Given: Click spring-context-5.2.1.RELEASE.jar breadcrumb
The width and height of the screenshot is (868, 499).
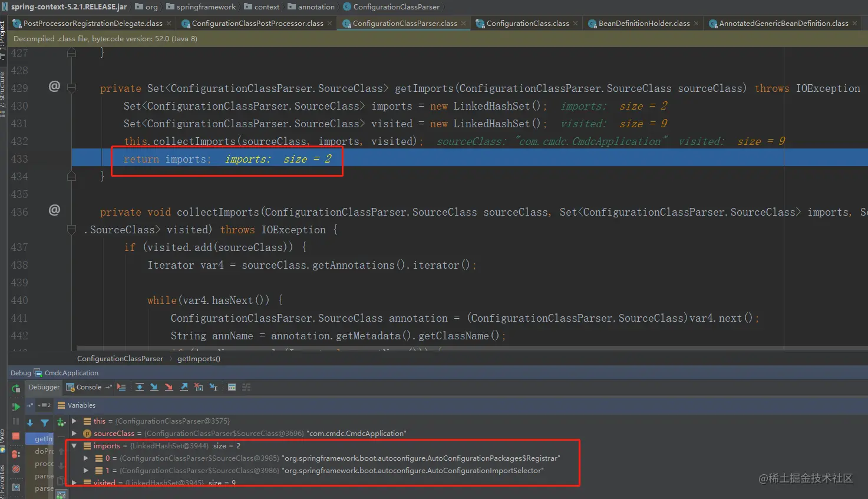Looking at the screenshot, I should (x=64, y=6).
